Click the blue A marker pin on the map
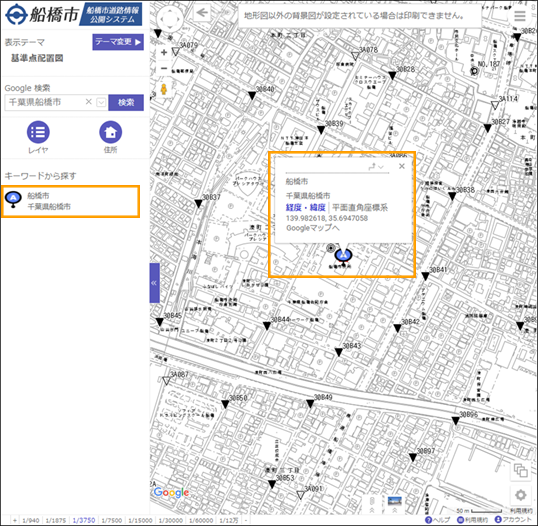The image size is (538, 526). 343,255
